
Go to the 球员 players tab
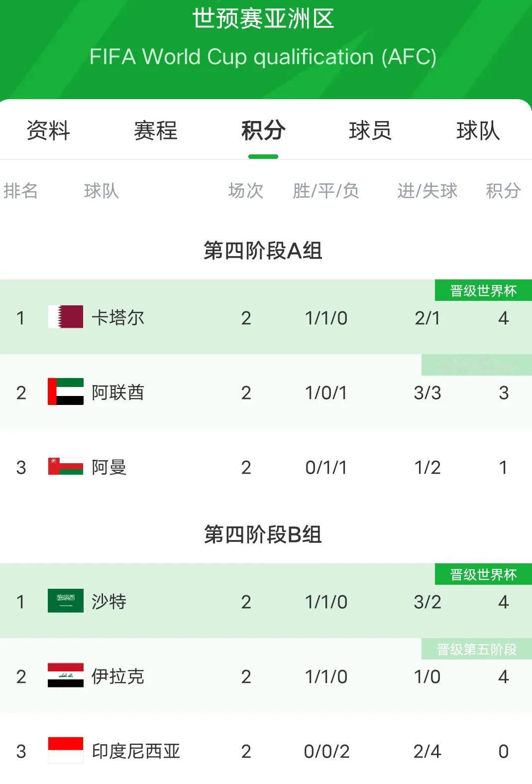pos(370,131)
